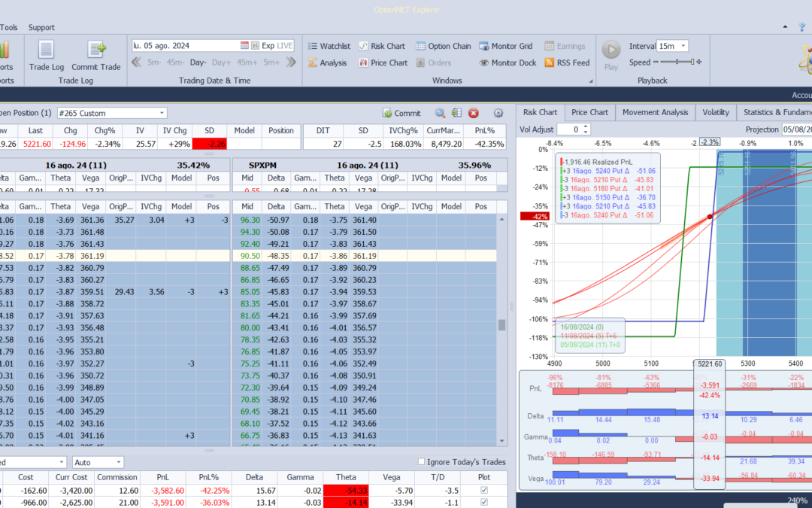This screenshot has height=508, width=812.
Task: Open the Risk Chart window from ribbon
Action: tap(382, 46)
